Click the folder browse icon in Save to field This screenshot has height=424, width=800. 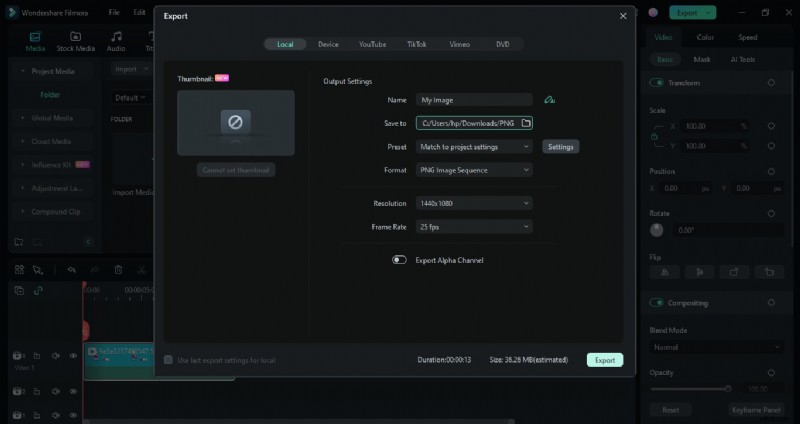coord(526,123)
